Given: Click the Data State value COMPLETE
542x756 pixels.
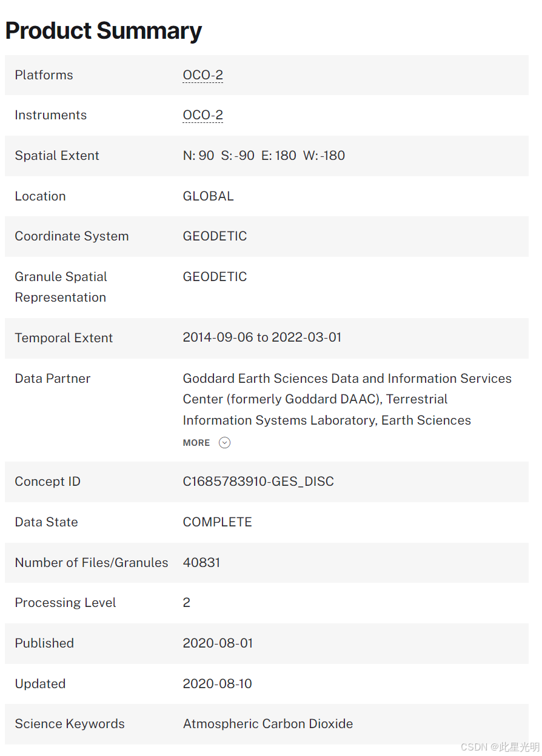Looking at the screenshot, I should pyautogui.click(x=218, y=522).
